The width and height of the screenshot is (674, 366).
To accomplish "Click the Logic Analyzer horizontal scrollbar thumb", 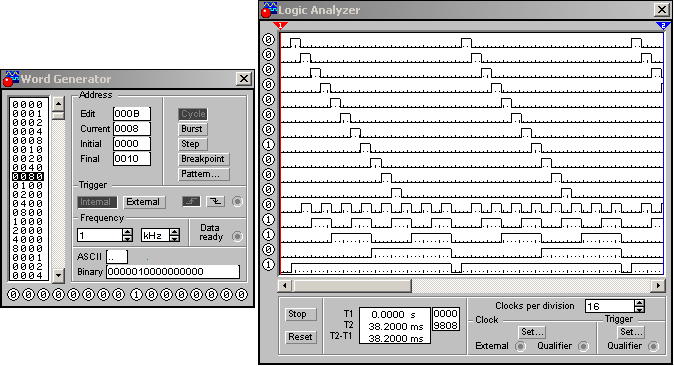I will 351,286.
